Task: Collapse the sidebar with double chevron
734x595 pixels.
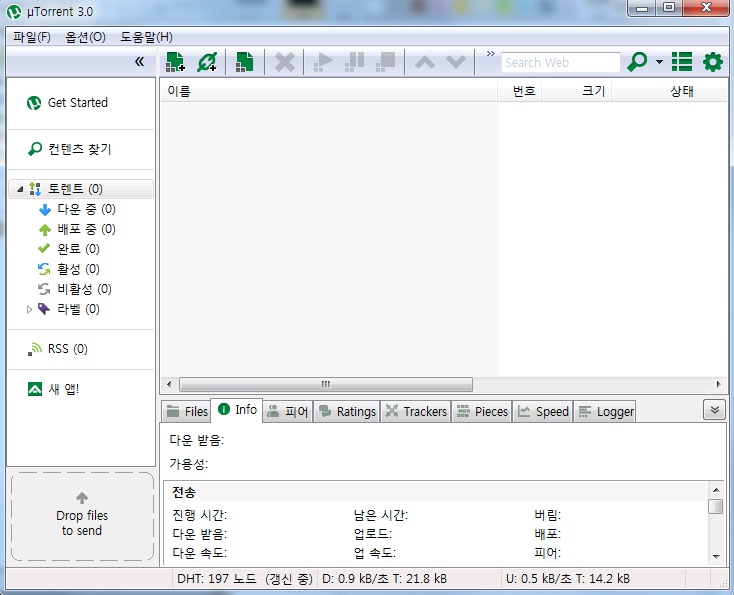Action: [x=139, y=61]
